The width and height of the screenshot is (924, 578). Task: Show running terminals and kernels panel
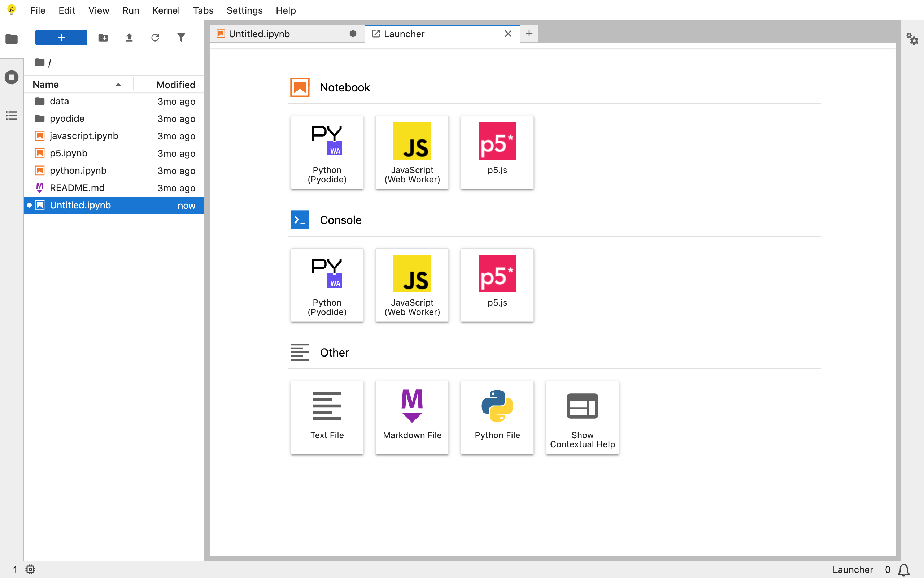[x=12, y=77]
